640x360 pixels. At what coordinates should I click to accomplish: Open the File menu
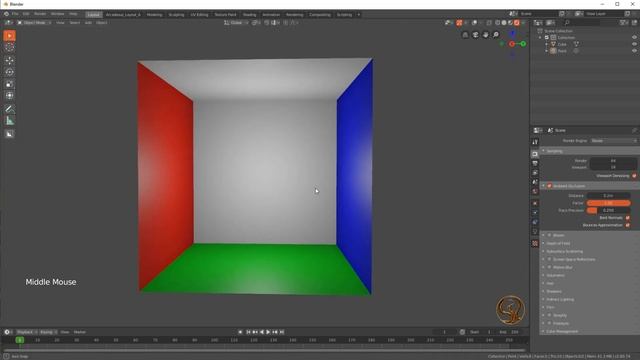coord(15,14)
